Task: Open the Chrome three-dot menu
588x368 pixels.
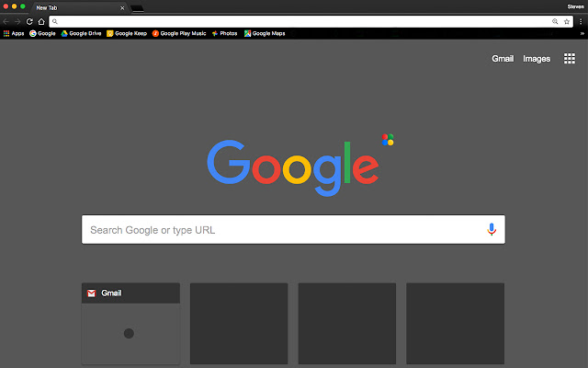Action: coord(581,21)
